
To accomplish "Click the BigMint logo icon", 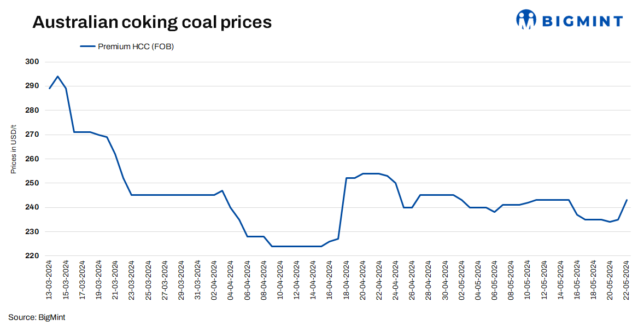I will coord(526,20).
